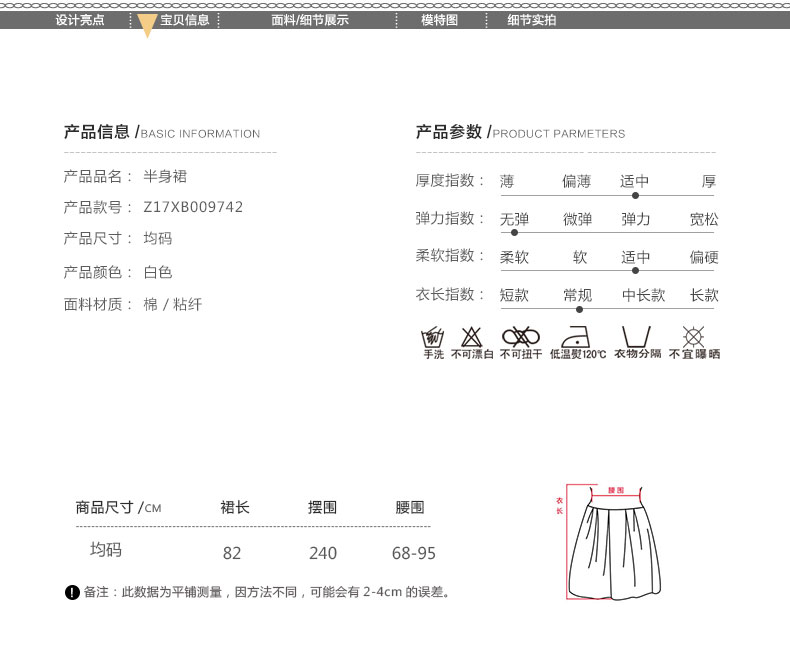Click the 宽松 elasticity option
Screen dimensions: 790x649
[x=704, y=219]
